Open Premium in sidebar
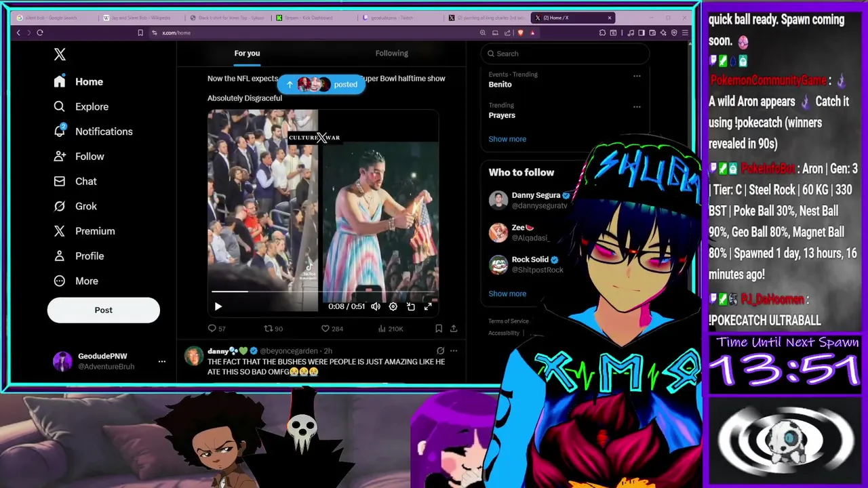The image size is (868, 488). click(x=85, y=231)
